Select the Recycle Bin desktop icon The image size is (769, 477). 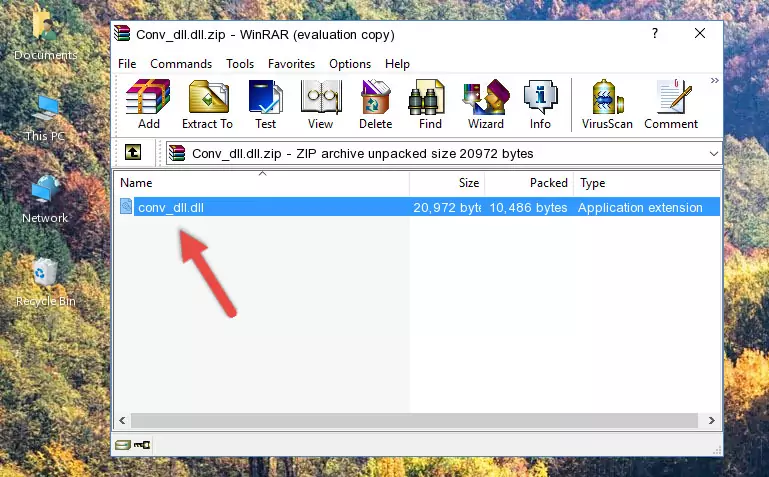click(x=46, y=283)
